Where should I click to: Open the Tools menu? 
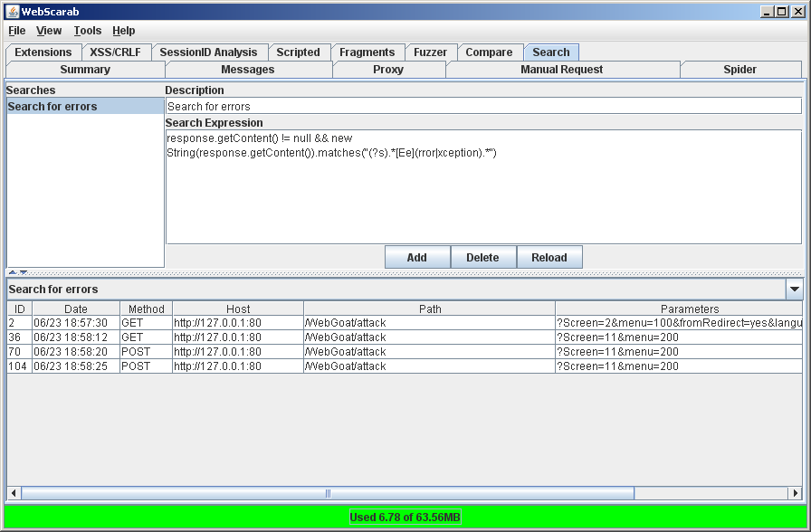pyautogui.click(x=88, y=31)
